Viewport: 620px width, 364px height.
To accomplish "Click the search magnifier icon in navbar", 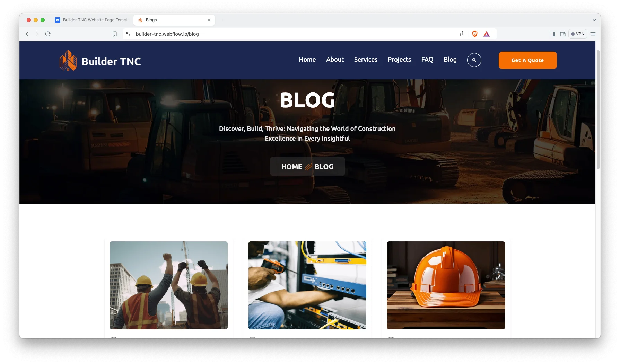I will point(474,60).
